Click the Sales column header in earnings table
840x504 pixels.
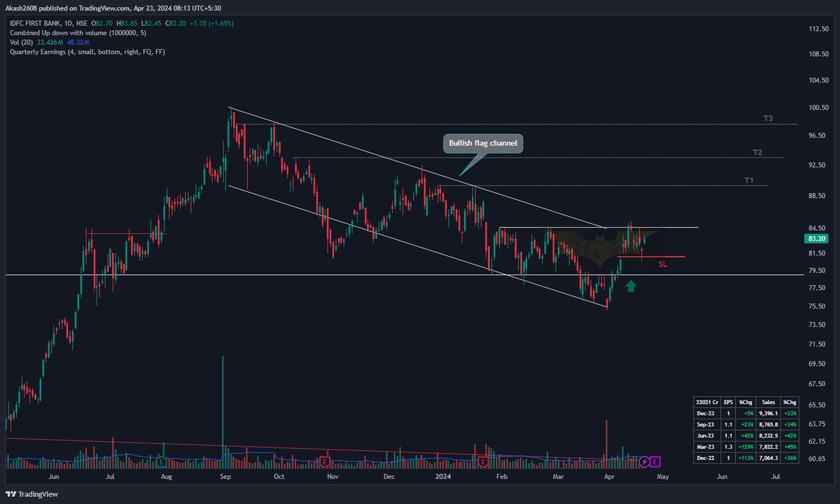tap(768, 402)
